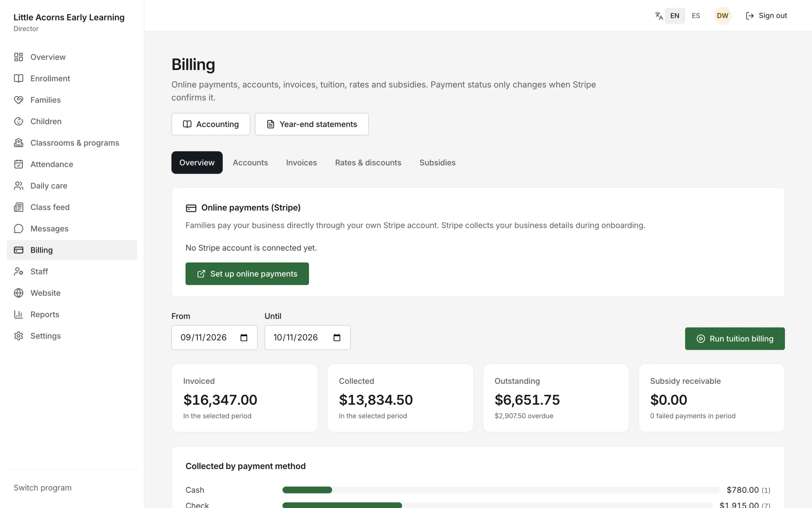This screenshot has height=508, width=812.
Task: Switch language to ES
Action: (696, 16)
